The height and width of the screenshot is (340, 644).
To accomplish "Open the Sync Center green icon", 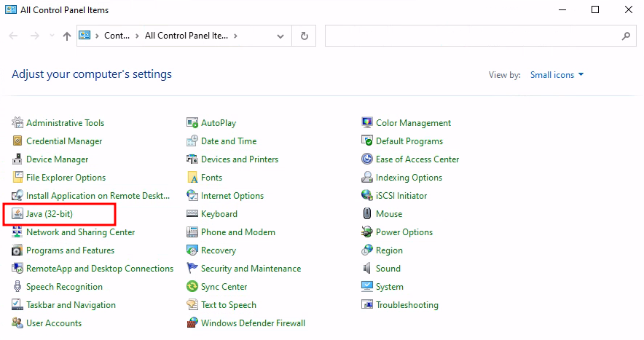I will (192, 287).
